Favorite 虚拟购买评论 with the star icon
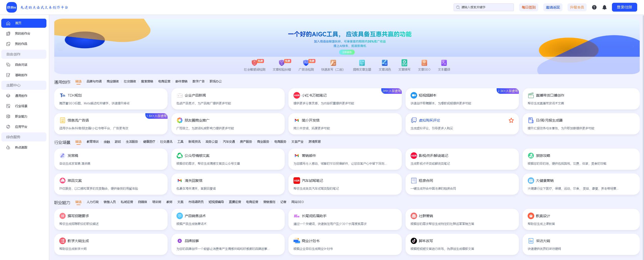644x260 pixels. coord(511,120)
